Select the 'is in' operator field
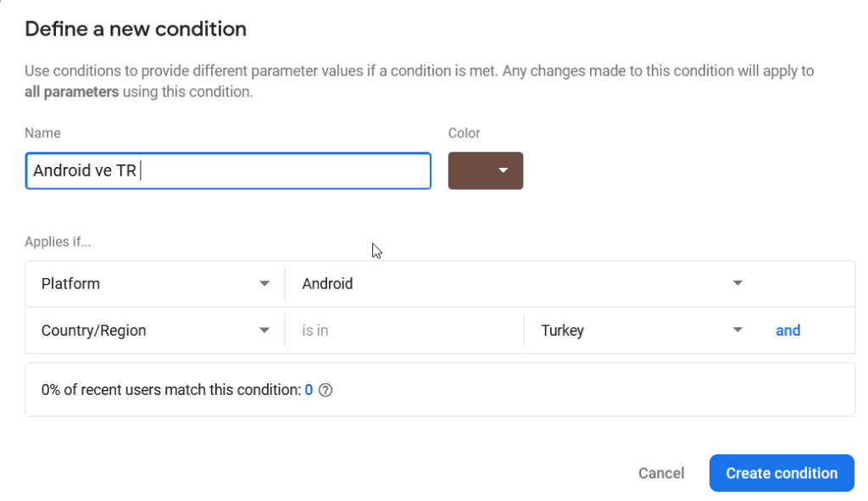868x501 pixels. 404,331
